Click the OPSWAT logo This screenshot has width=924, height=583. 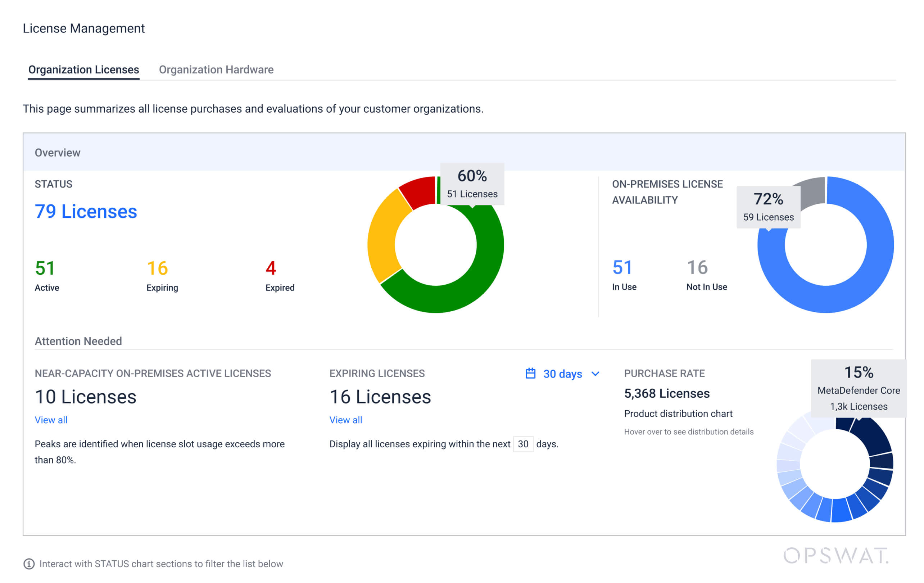tap(835, 556)
